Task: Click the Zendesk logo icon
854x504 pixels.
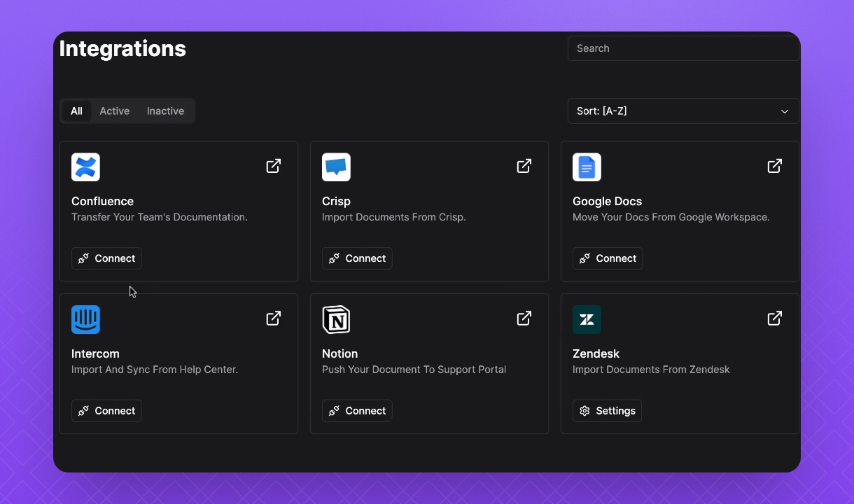Action: click(587, 319)
